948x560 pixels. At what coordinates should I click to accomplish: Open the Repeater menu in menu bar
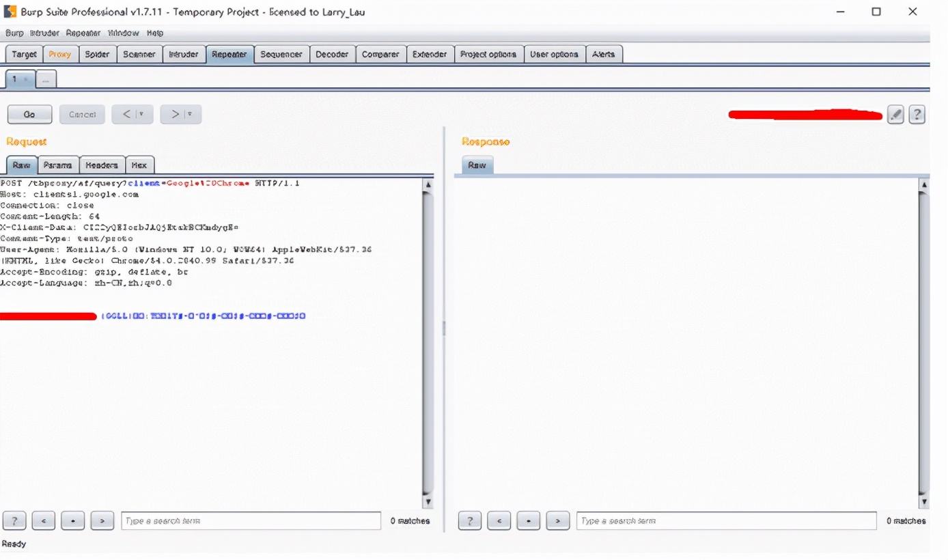click(83, 33)
